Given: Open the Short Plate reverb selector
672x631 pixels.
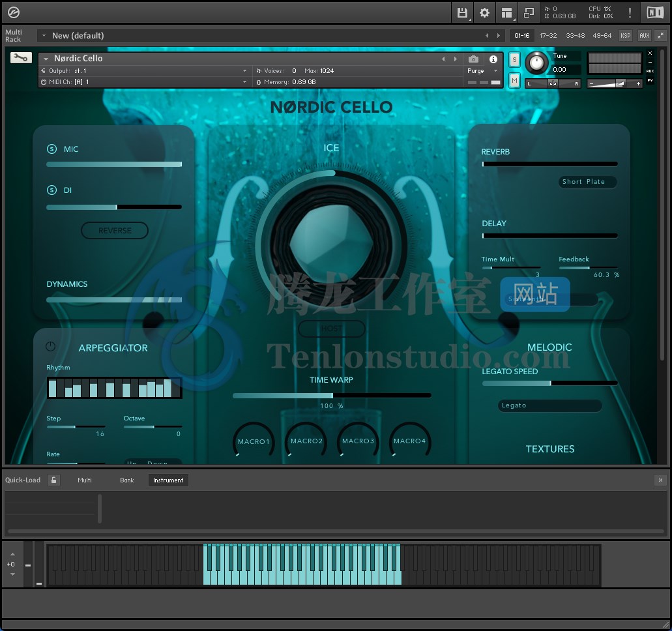Looking at the screenshot, I should (x=587, y=182).
